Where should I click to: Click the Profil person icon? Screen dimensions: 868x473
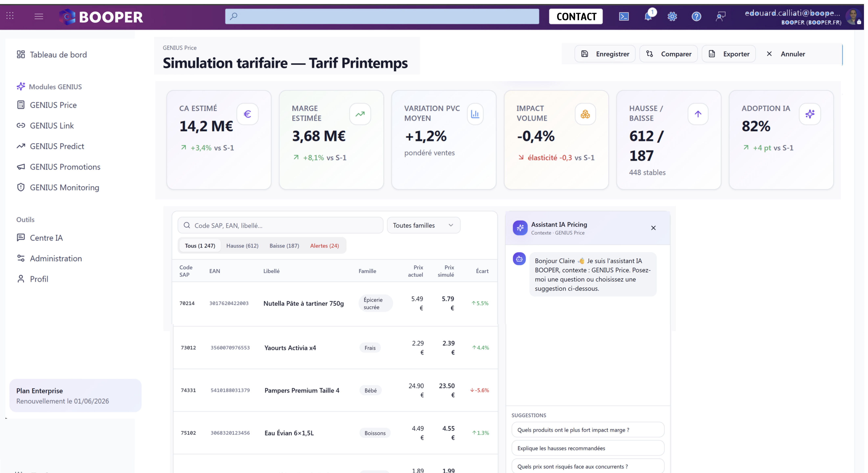click(21, 279)
